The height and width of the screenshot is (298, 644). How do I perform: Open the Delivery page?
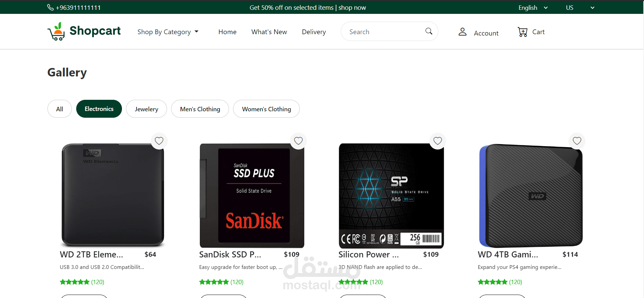pos(314,32)
